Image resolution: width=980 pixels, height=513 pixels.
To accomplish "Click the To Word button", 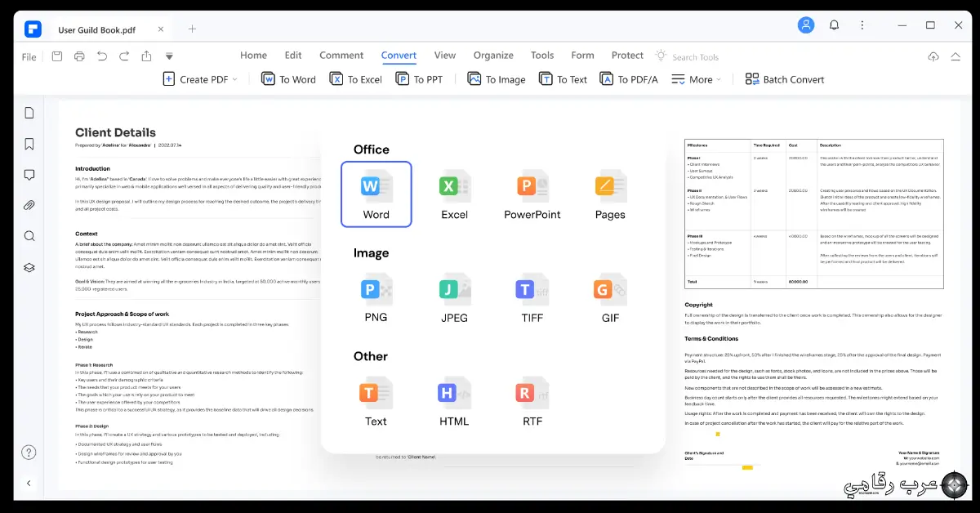I will pos(288,79).
